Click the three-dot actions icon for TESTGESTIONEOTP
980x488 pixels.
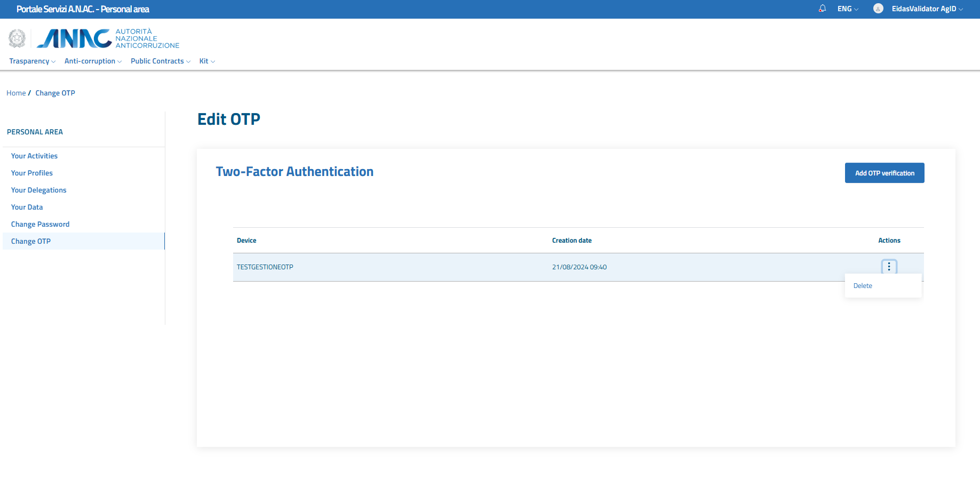(x=889, y=267)
